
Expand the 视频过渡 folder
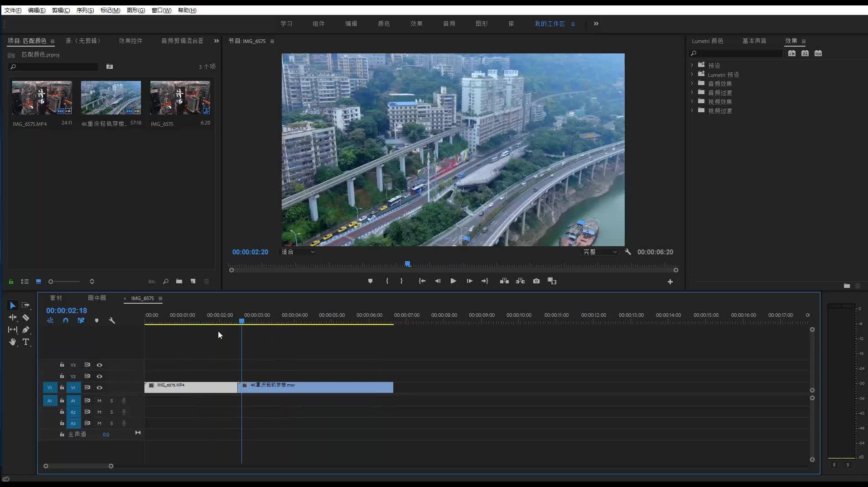692,111
